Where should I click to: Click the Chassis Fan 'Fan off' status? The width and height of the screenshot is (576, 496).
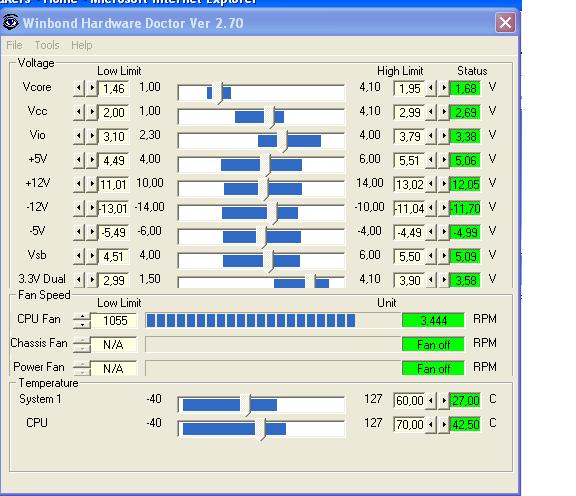pyautogui.click(x=433, y=344)
